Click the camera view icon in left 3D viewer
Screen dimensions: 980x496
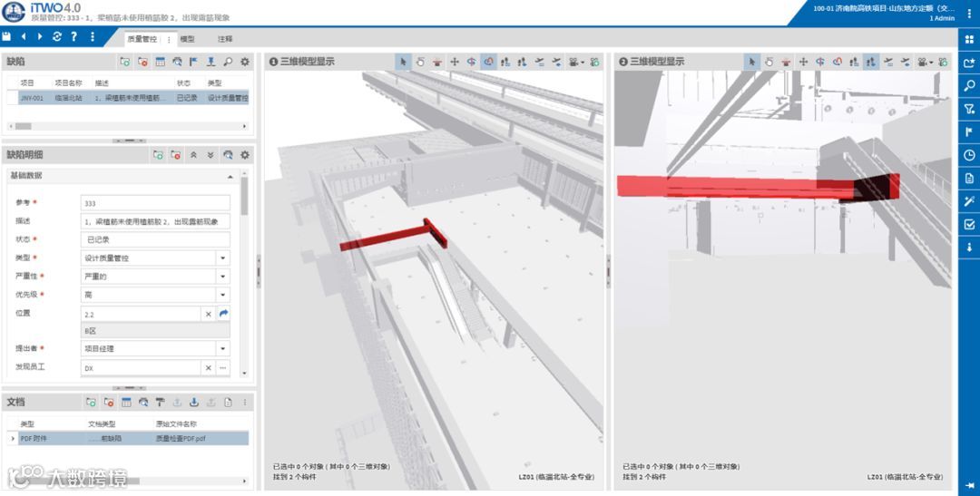[573, 62]
